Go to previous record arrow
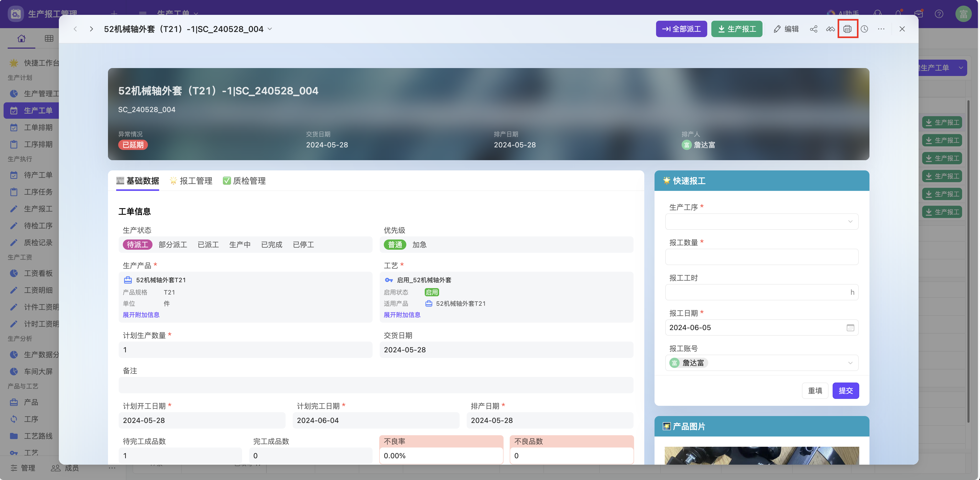Image resolution: width=980 pixels, height=480 pixels. (x=75, y=29)
